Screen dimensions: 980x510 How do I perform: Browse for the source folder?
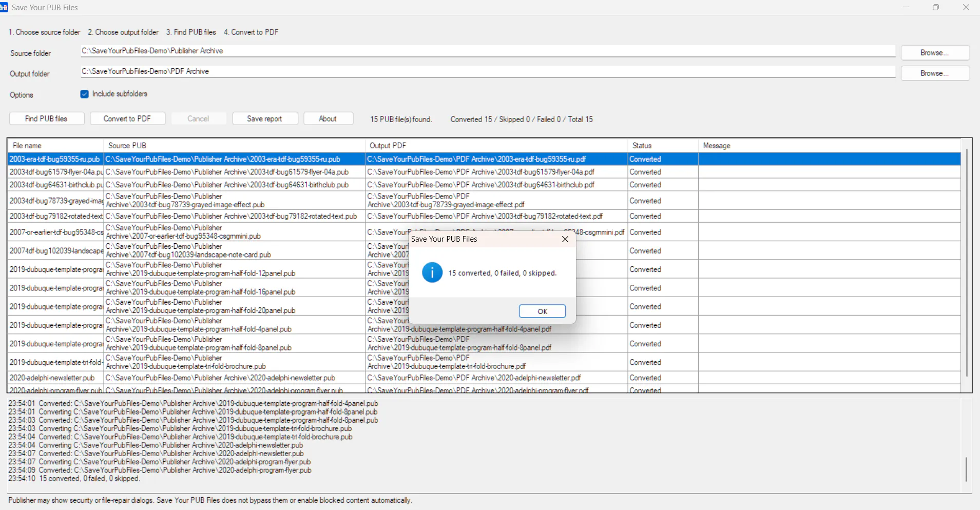click(935, 53)
